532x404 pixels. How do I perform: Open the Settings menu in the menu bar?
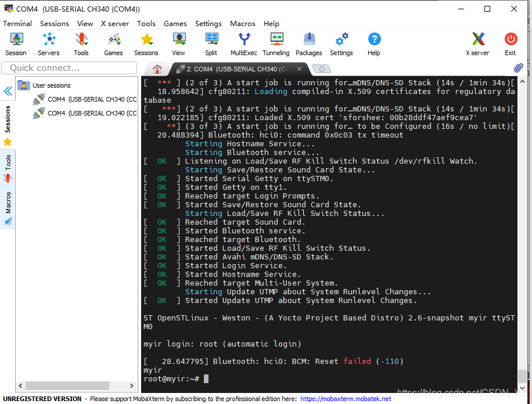click(x=209, y=23)
